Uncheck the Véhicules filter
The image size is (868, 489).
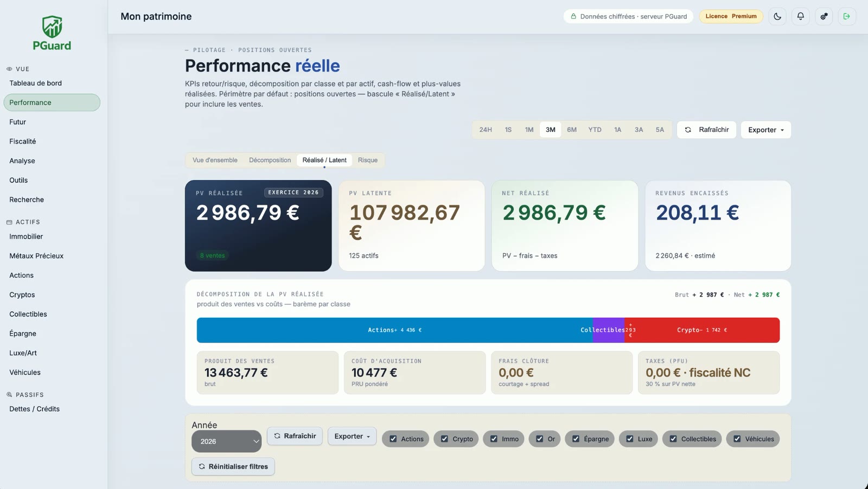pyautogui.click(x=737, y=439)
